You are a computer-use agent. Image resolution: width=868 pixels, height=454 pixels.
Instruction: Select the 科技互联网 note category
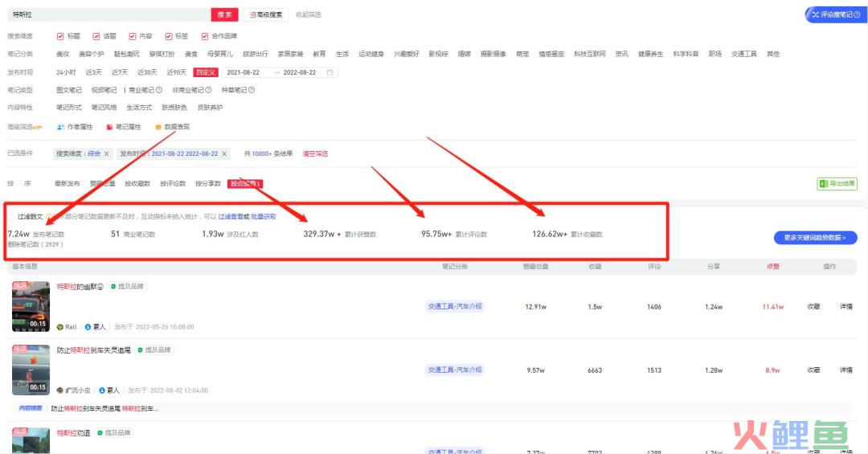pyautogui.click(x=590, y=54)
